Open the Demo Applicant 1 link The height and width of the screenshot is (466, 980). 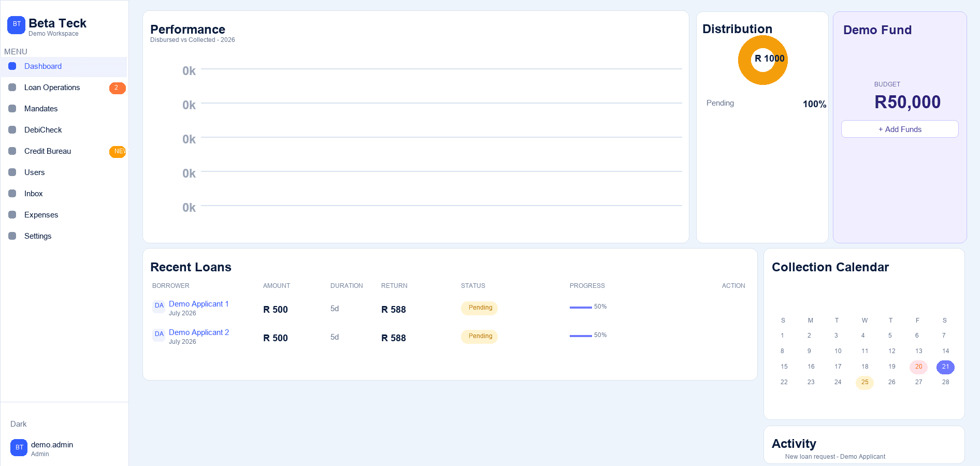pyautogui.click(x=198, y=304)
